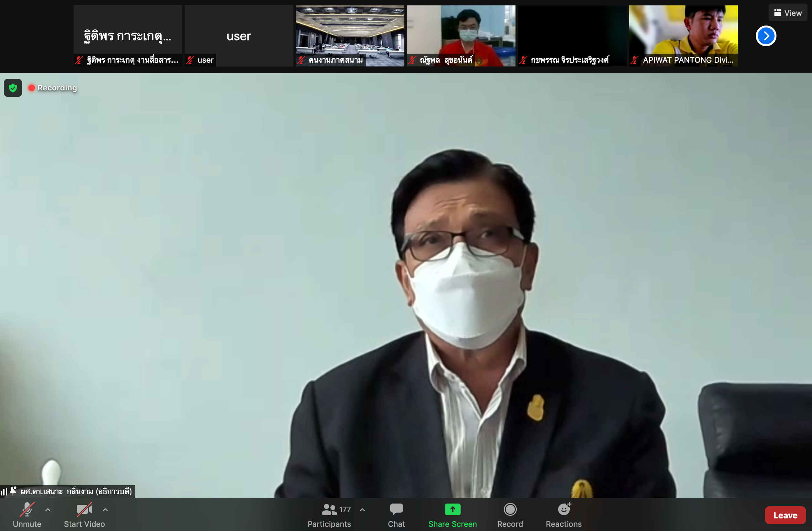Click the Share Screen icon
Screen dimensions: 812x531
[x=453, y=509]
